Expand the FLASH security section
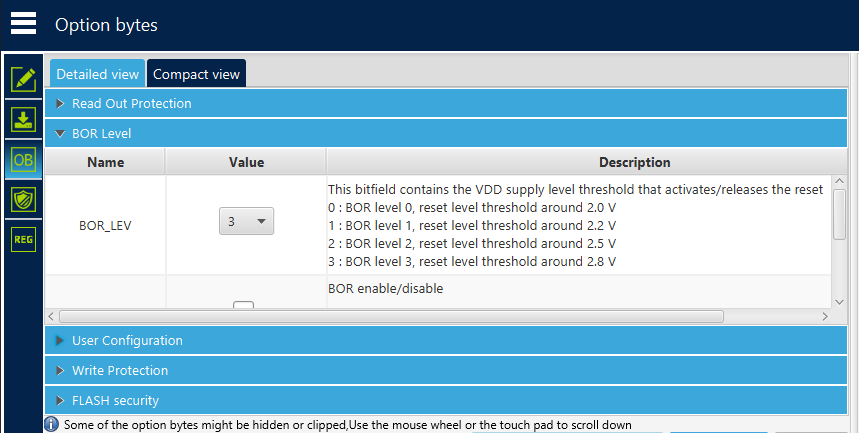The height and width of the screenshot is (433, 859). (x=446, y=401)
